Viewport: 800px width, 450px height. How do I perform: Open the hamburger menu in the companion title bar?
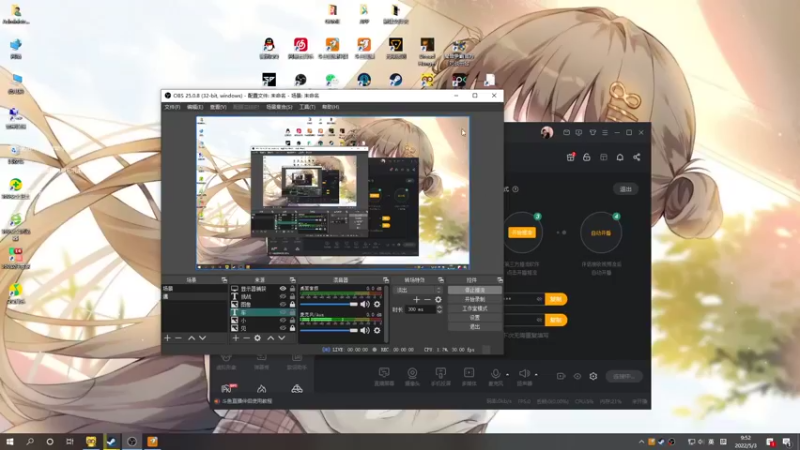pos(605,133)
